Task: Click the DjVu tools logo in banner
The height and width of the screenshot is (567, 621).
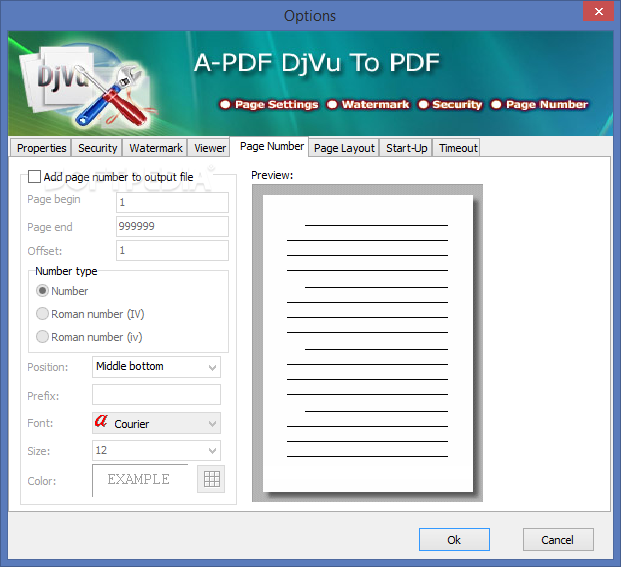Action: pos(84,85)
